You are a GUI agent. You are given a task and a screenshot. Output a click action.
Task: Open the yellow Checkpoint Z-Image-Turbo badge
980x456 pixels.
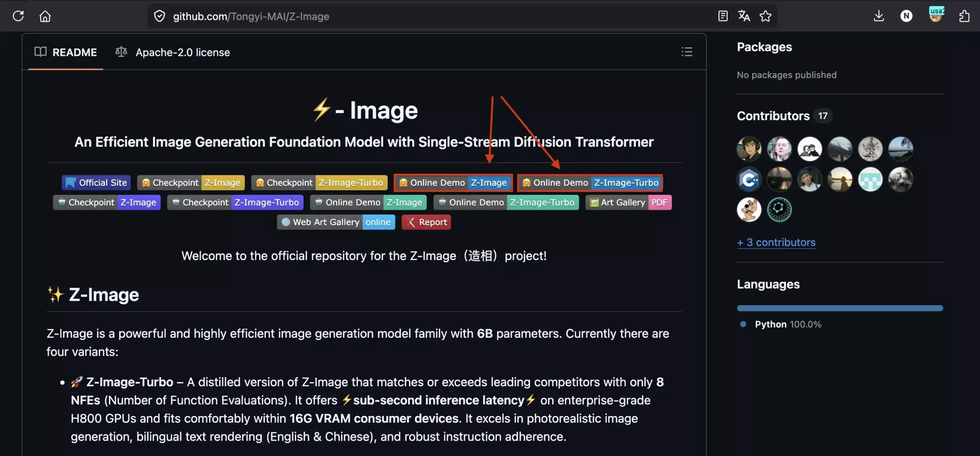point(319,183)
